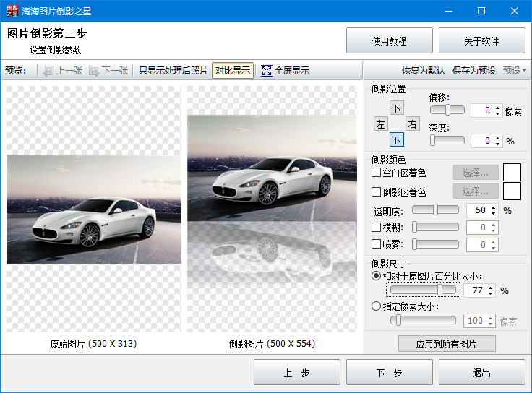Viewport: 532px width, 393px height.
Task: Choose the 指定像素大小 radio option
Action: [x=376, y=306]
